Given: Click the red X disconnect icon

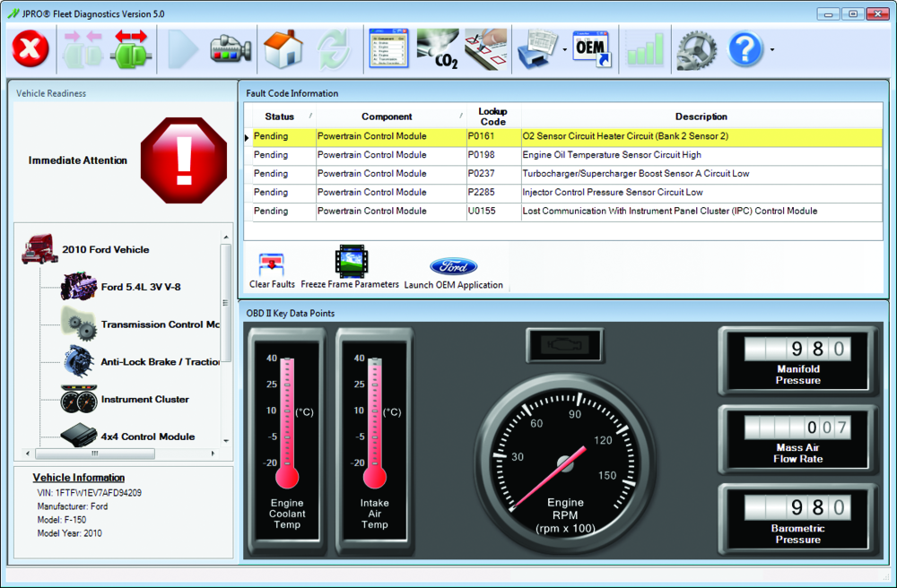Looking at the screenshot, I should 30,48.
